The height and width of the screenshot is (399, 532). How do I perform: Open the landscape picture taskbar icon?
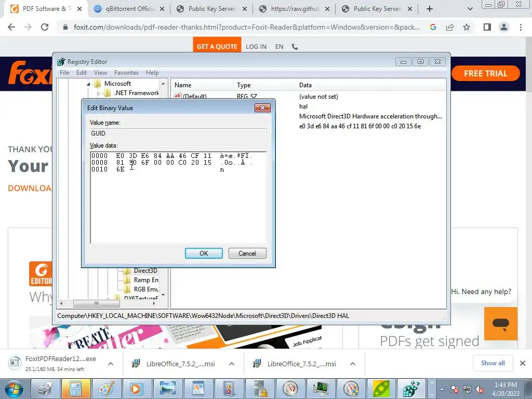pyautogui.click(x=168, y=389)
